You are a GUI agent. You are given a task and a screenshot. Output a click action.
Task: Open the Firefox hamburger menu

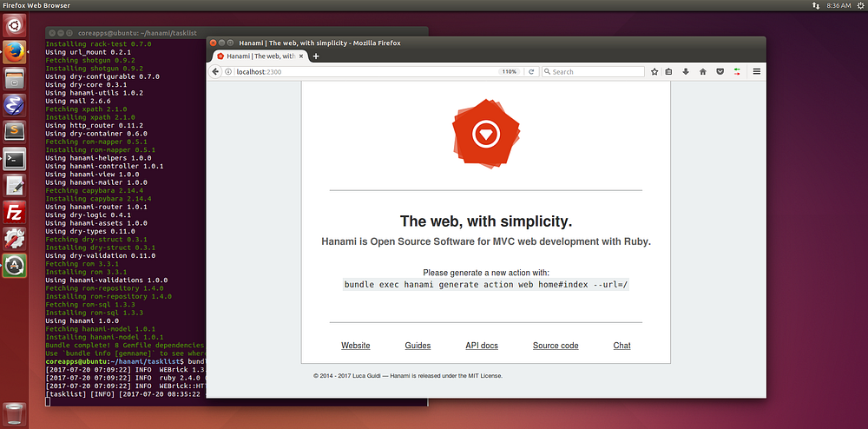click(x=756, y=71)
